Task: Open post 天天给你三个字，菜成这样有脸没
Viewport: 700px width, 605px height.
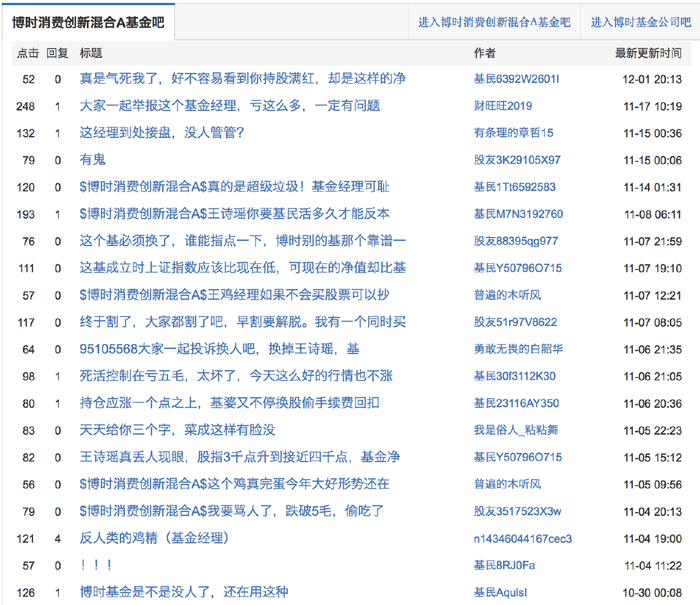Action: coord(177,430)
